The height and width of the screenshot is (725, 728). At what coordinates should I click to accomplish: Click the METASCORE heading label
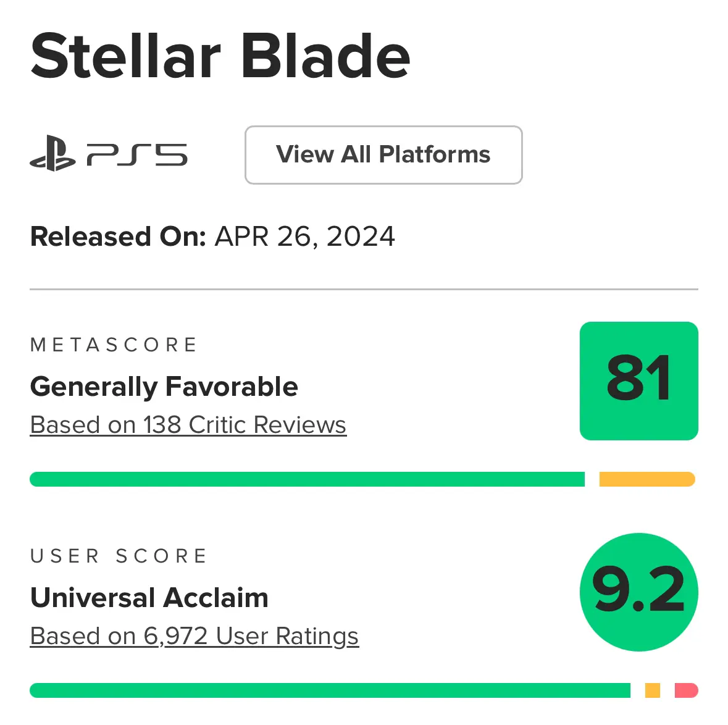tap(113, 345)
